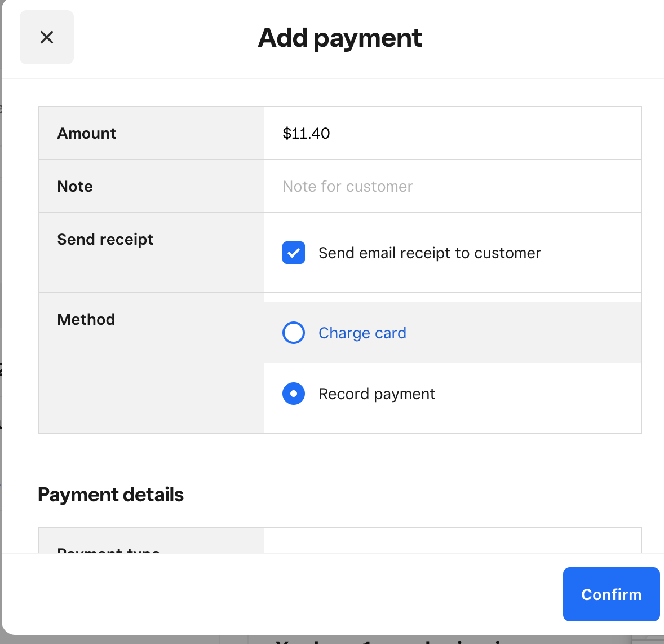Uncheck Send email receipt to customer
The image size is (664, 644).
click(293, 253)
